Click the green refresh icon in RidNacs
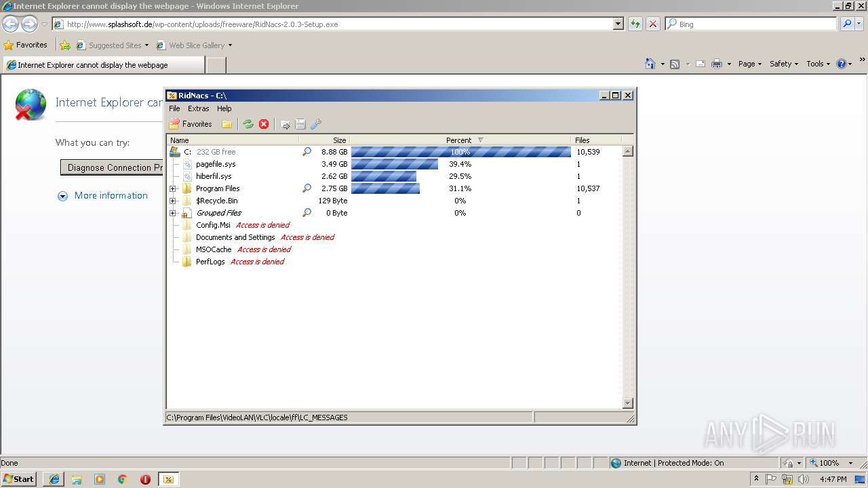Viewport: 868px width, 488px height. [248, 124]
